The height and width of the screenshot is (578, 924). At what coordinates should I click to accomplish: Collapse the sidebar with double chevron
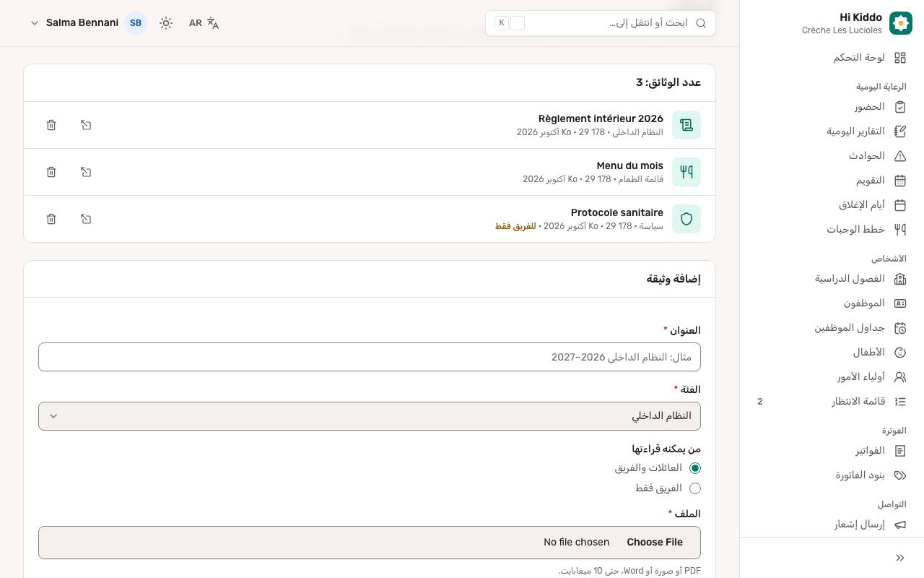(900, 558)
